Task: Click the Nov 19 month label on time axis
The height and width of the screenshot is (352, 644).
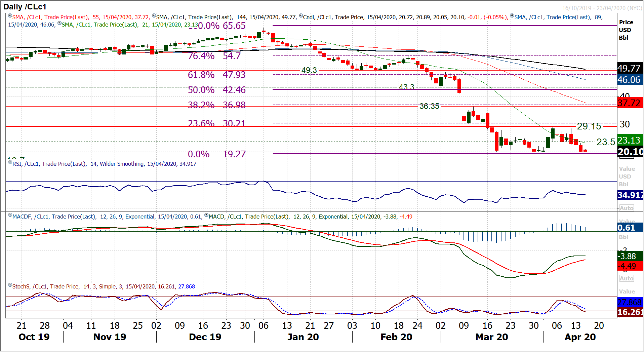Action: point(110,337)
